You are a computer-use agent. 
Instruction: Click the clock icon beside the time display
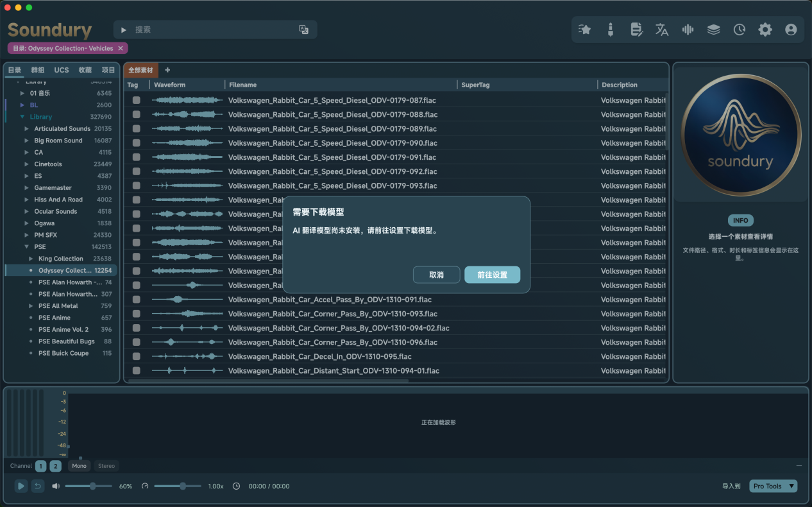[x=236, y=486]
